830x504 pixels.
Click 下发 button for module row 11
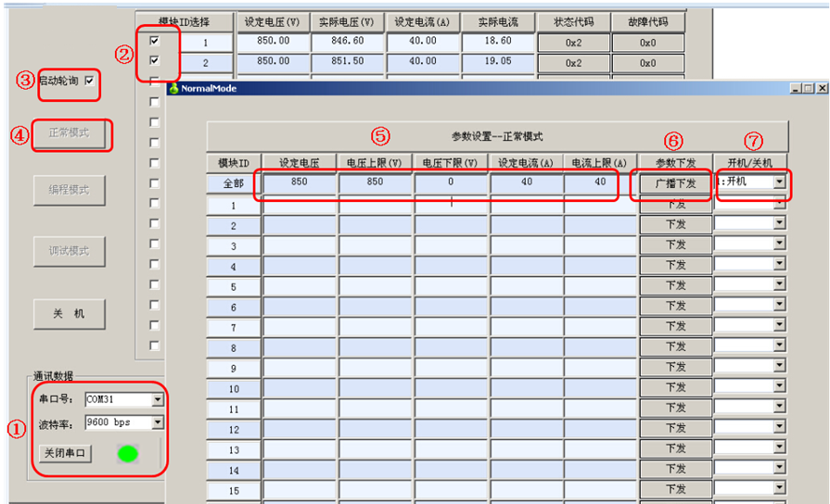675,408
